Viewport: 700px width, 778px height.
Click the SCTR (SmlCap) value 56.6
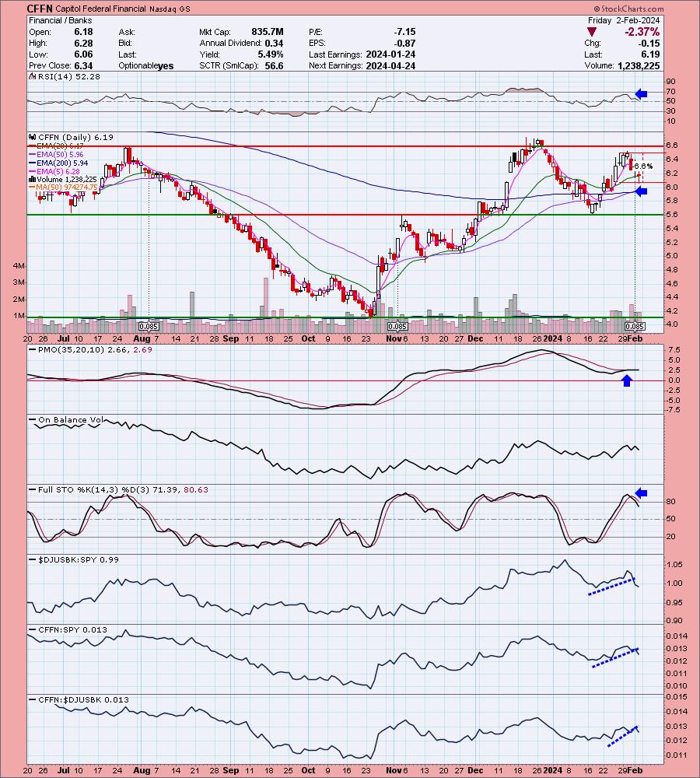274,65
